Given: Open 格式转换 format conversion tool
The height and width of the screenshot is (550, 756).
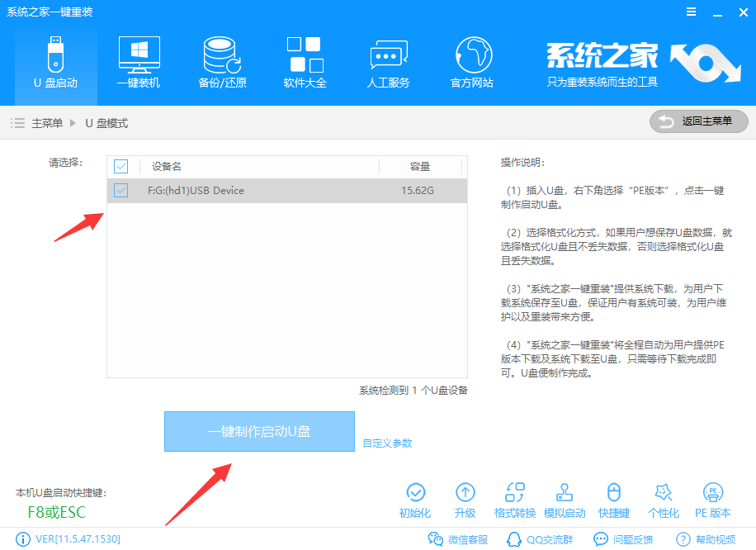Looking at the screenshot, I should click(515, 500).
